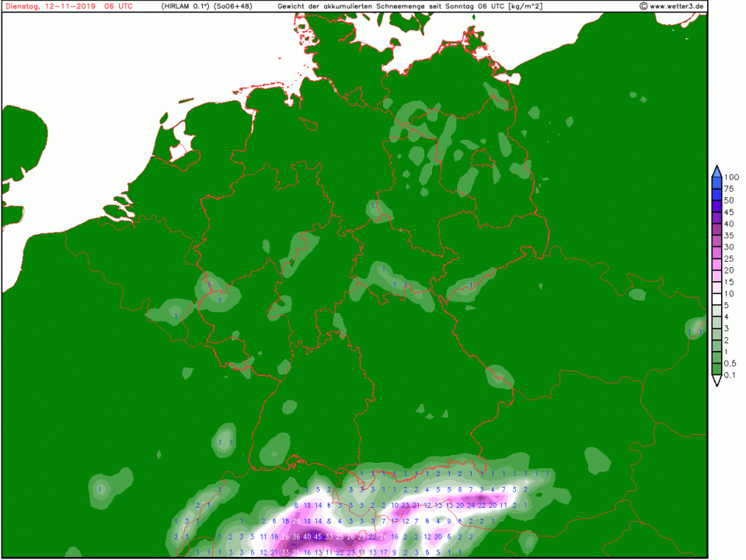Select the dark purple 40–45 legend swatch
Viewport: 746px width, 560px height.
click(x=716, y=217)
